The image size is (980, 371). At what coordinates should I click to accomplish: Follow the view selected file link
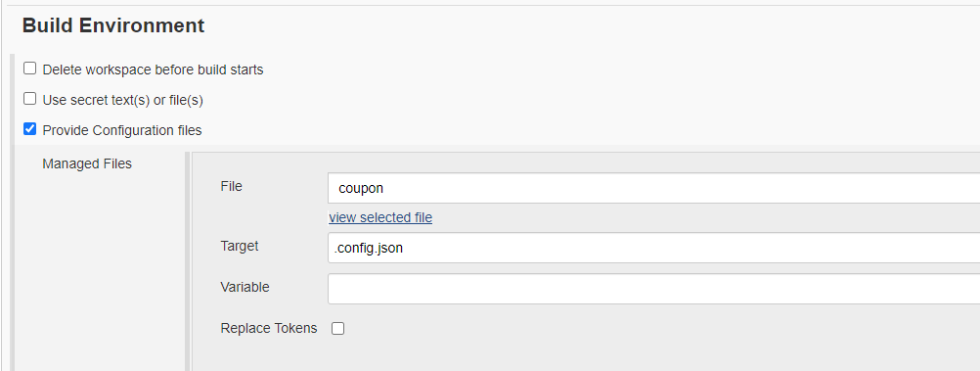click(380, 217)
